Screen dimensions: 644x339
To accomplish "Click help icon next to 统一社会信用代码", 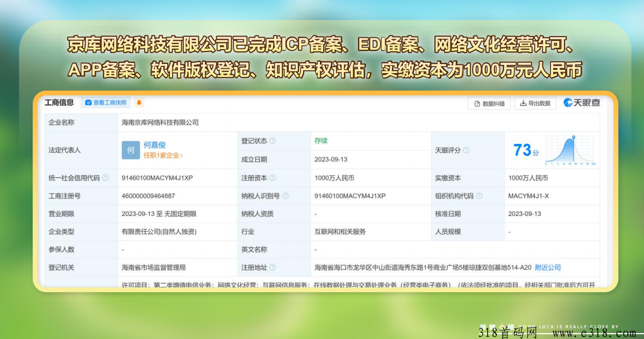I will pyautogui.click(x=105, y=178).
